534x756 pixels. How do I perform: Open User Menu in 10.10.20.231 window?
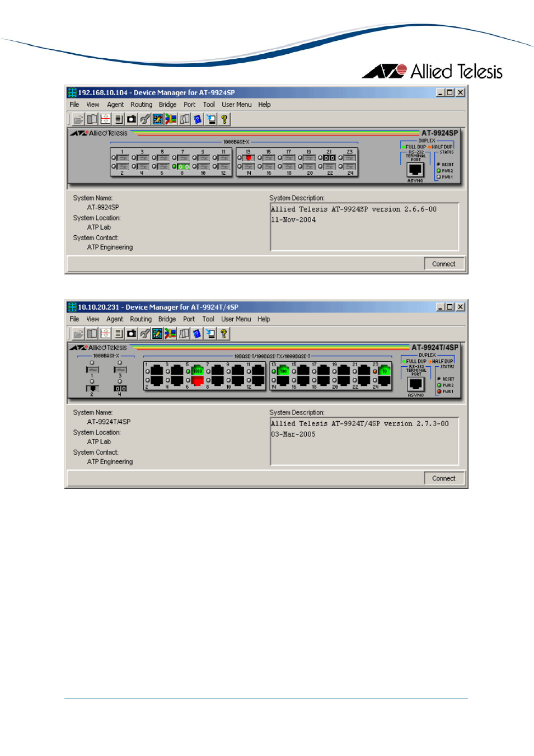pos(236,319)
